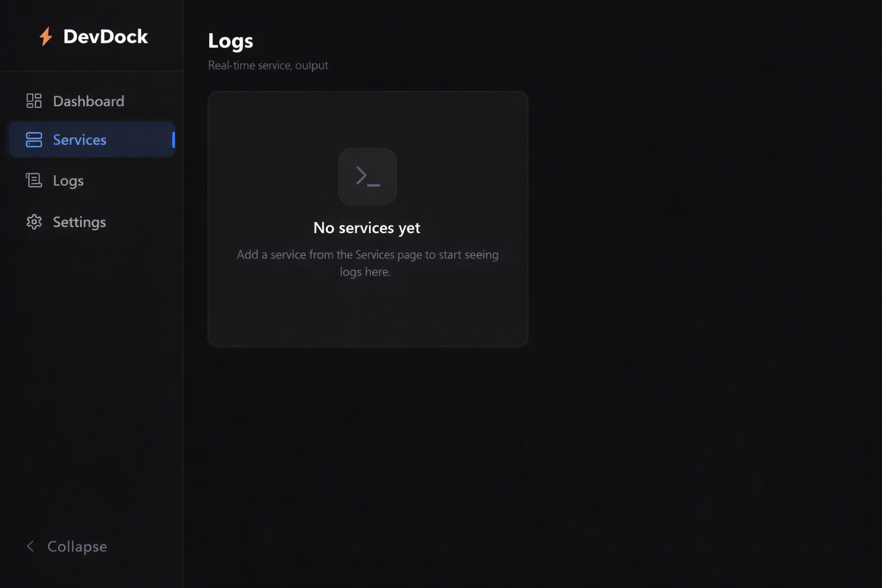Select the Services label in the sidebar
This screenshot has height=588, width=882.
click(79, 140)
